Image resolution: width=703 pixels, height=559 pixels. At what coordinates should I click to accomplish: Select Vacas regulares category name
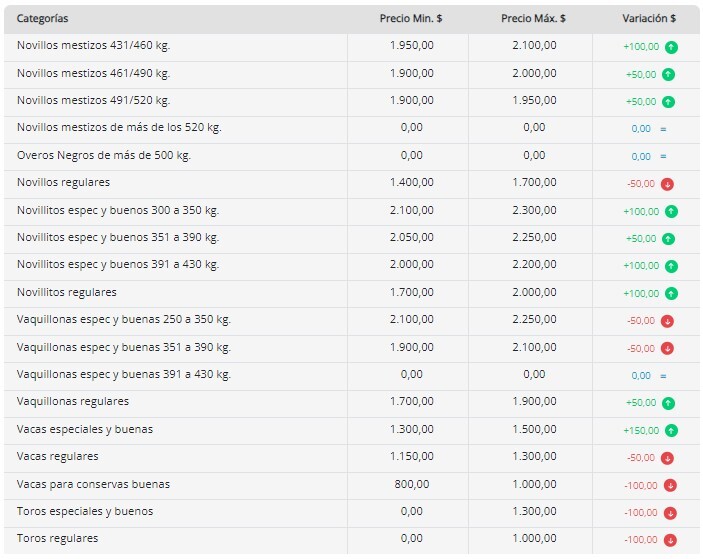click(x=58, y=456)
